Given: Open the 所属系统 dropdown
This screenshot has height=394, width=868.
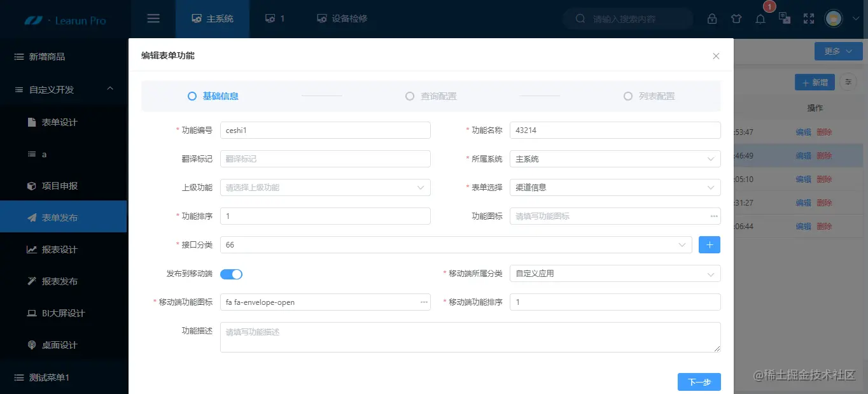Looking at the screenshot, I should 614,158.
